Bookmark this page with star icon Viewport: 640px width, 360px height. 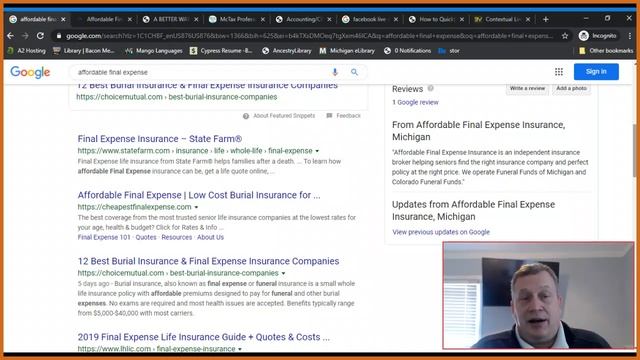point(565,36)
